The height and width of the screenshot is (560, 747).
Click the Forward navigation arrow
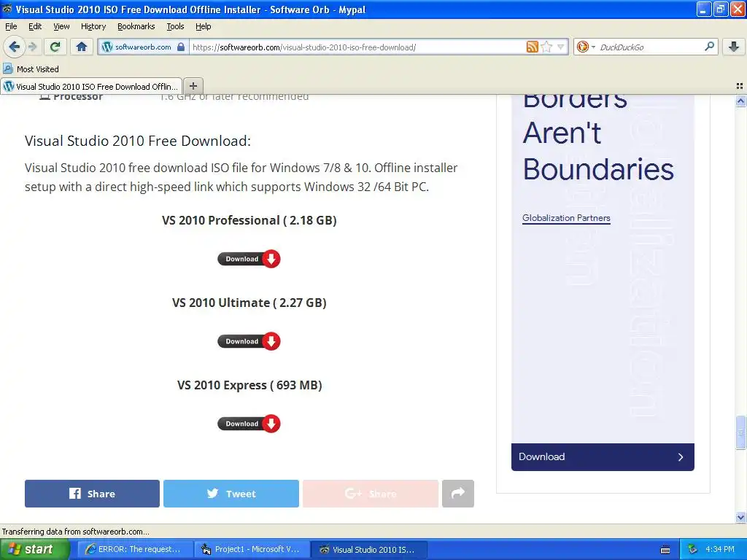click(x=32, y=47)
